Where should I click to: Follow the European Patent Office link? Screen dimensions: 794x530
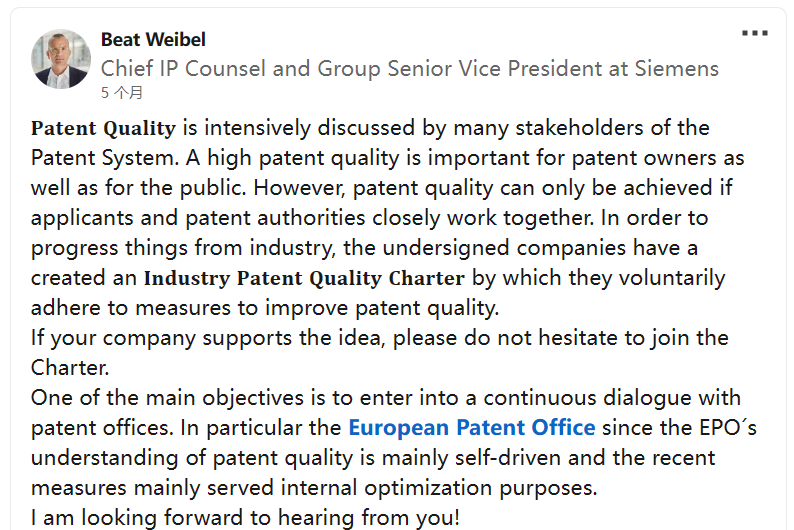pos(471,428)
